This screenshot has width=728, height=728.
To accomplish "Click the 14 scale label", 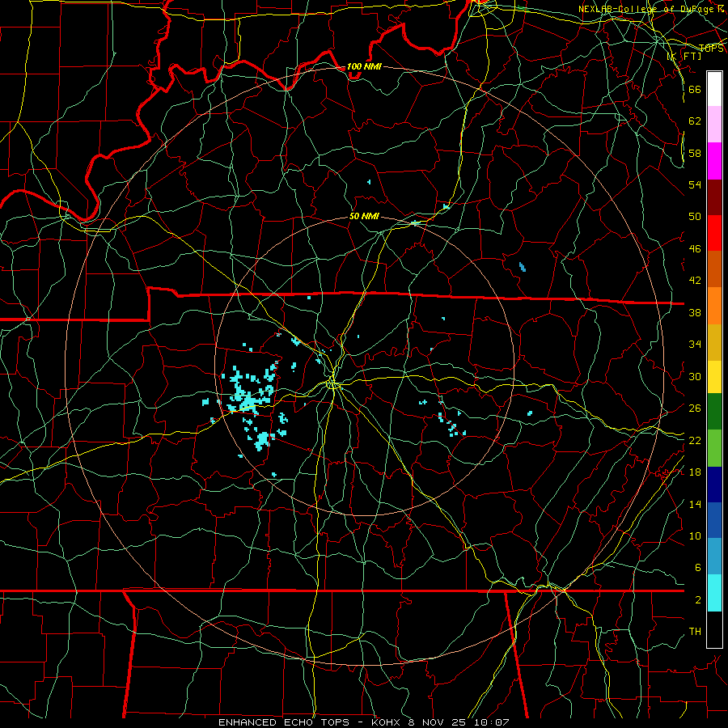I will (695, 504).
